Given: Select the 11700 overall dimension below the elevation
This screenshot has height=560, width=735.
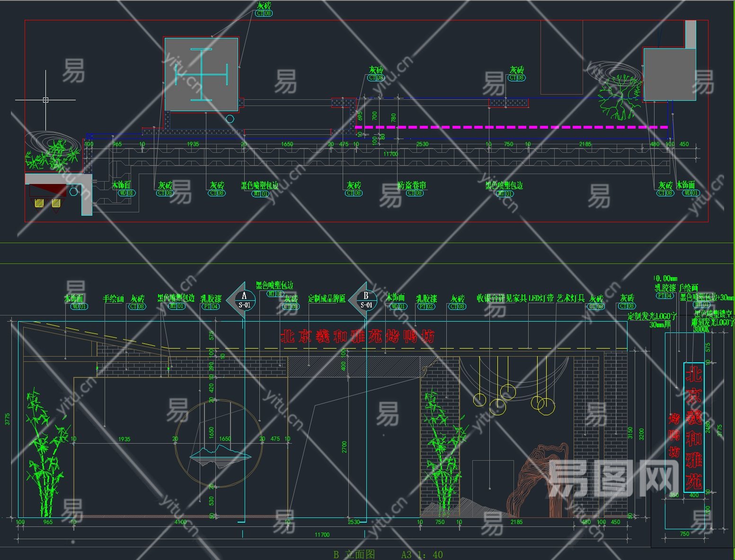Looking at the screenshot, I should [322, 534].
